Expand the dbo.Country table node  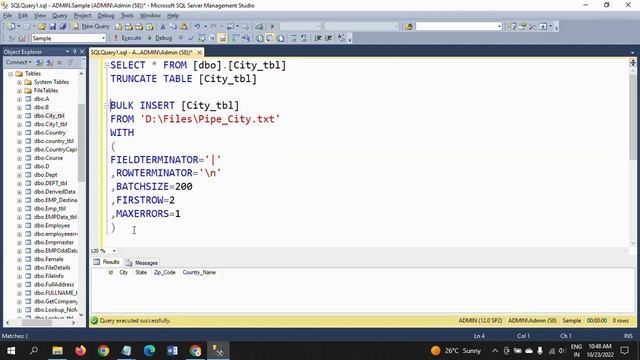tap(19, 133)
